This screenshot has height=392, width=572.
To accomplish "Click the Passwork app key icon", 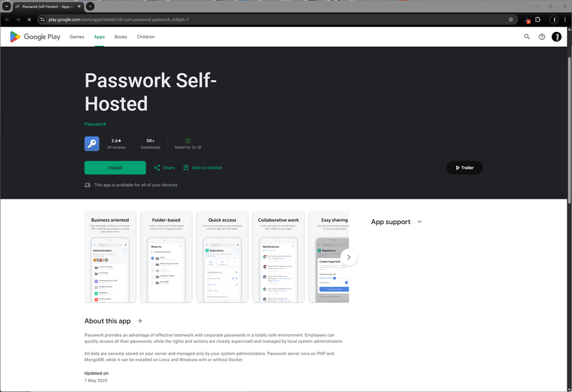I will click(x=92, y=144).
